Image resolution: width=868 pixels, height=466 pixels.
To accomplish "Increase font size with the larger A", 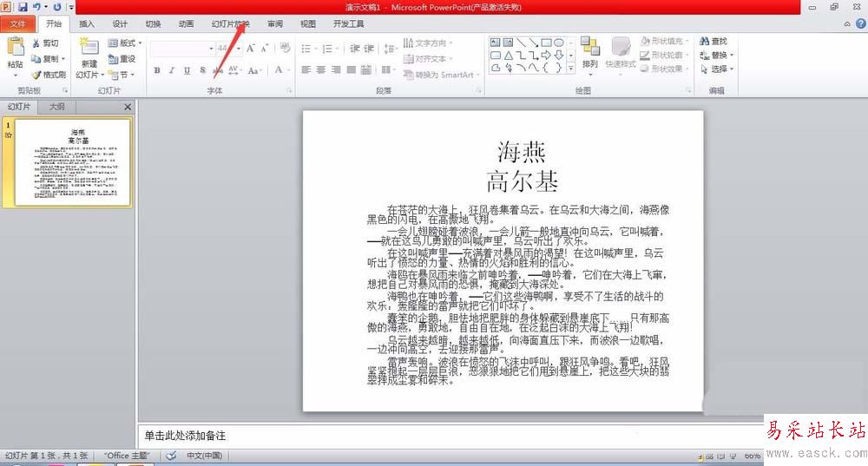I will (251, 49).
